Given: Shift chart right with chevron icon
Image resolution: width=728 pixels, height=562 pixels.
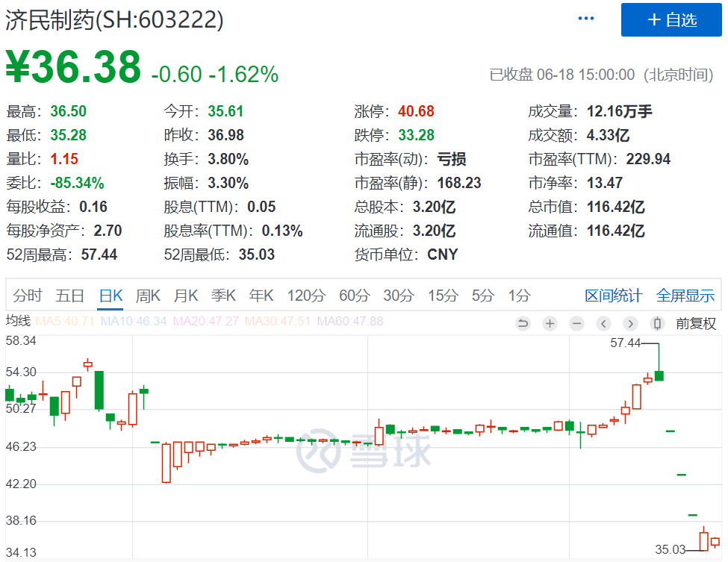Looking at the screenshot, I should (x=630, y=323).
